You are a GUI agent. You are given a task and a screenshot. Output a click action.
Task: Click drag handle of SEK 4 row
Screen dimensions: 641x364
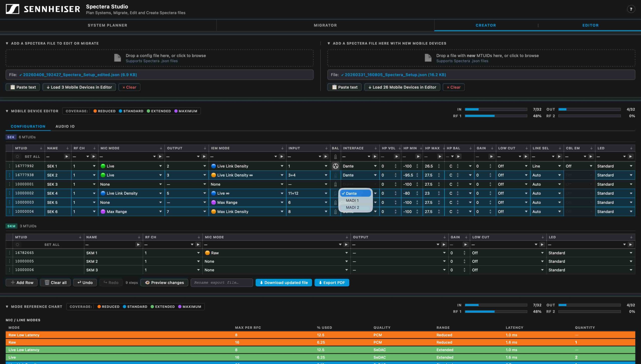(x=10, y=193)
